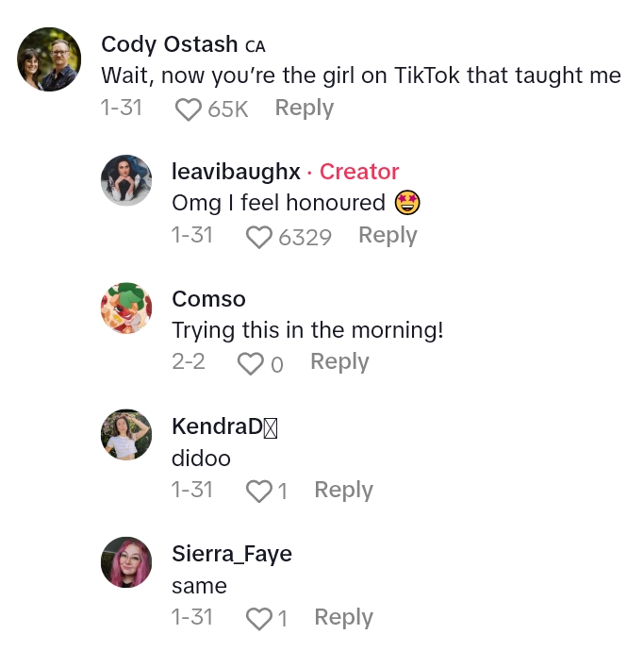This screenshot has height=651, width=644.
Task: Click the Comso username
Action: click(208, 299)
